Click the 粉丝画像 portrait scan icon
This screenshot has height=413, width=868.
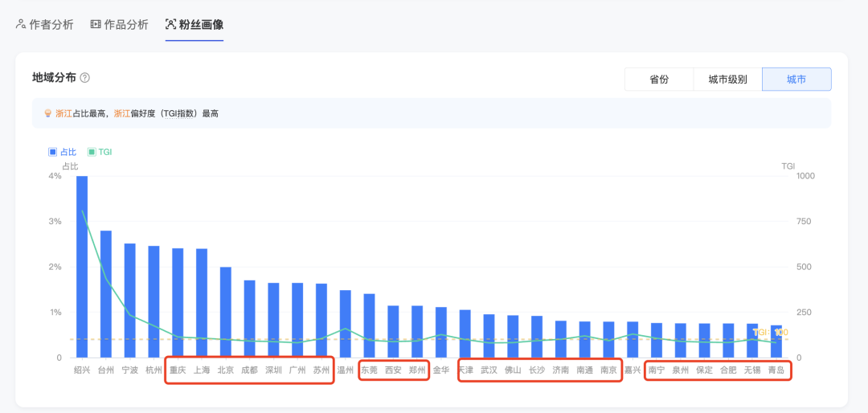[x=170, y=24]
